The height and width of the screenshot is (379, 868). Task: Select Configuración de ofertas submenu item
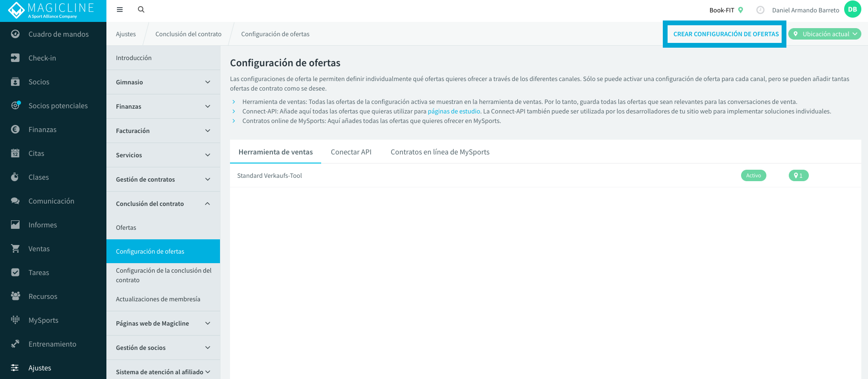click(163, 251)
